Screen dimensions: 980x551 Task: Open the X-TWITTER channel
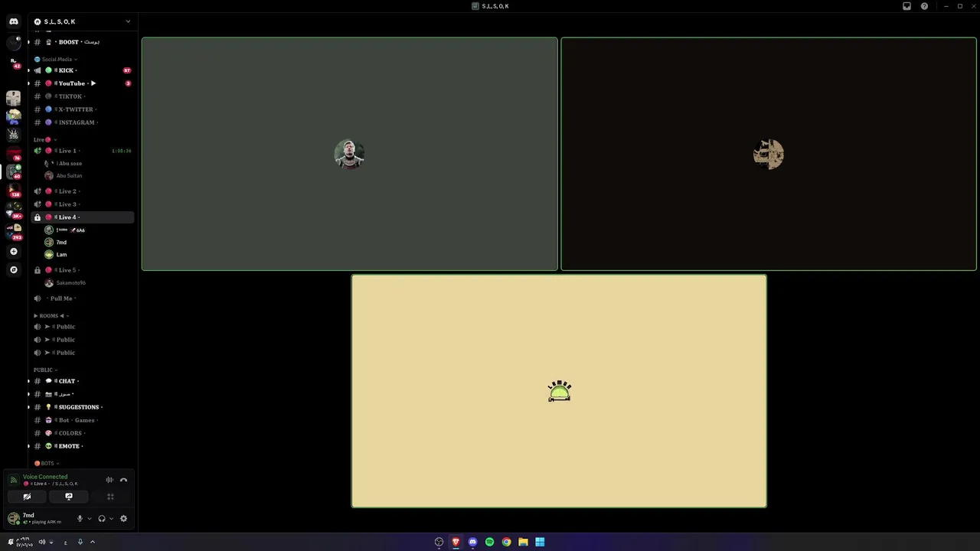click(x=83, y=109)
